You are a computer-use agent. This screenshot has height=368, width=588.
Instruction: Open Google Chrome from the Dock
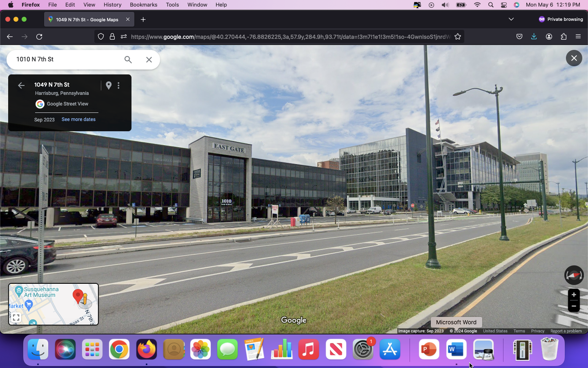pos(119,350)
